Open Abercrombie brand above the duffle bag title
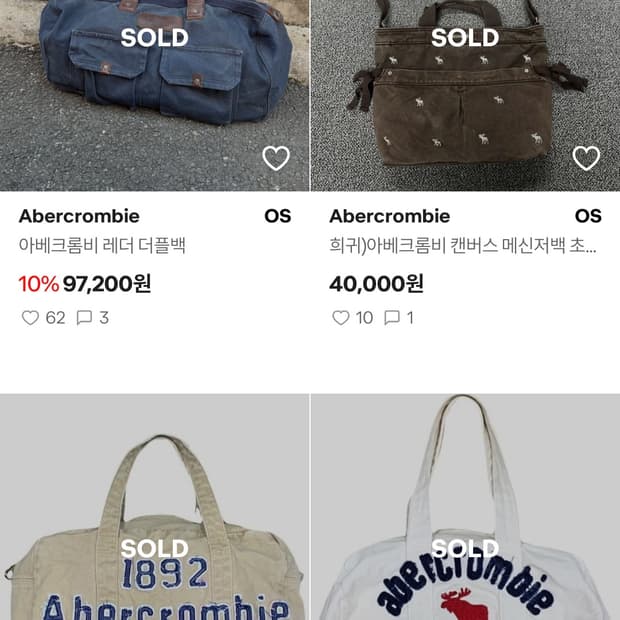Viewport: 620px width, 620px height. coord(79,216)
